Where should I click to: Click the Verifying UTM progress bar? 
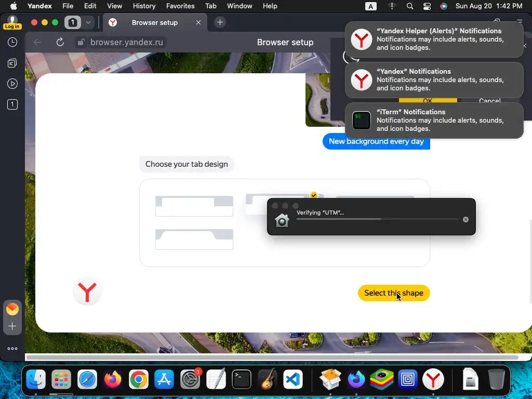(378, 219)
